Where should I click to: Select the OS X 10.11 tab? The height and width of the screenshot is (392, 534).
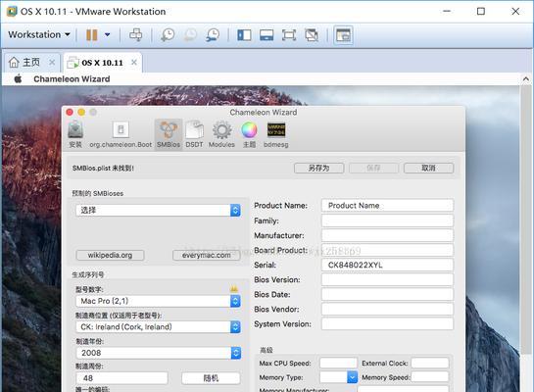point(102,63)
